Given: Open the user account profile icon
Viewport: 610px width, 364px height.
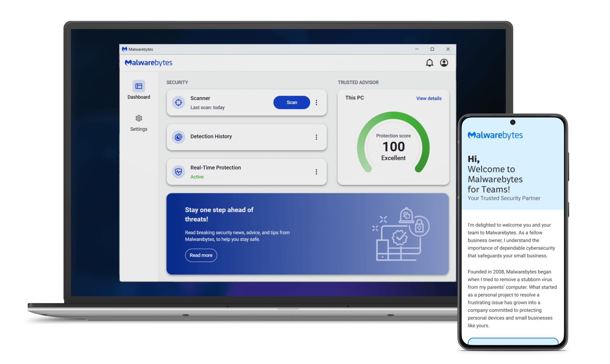Looking at the screenshot, I should [x=444, y=63].
